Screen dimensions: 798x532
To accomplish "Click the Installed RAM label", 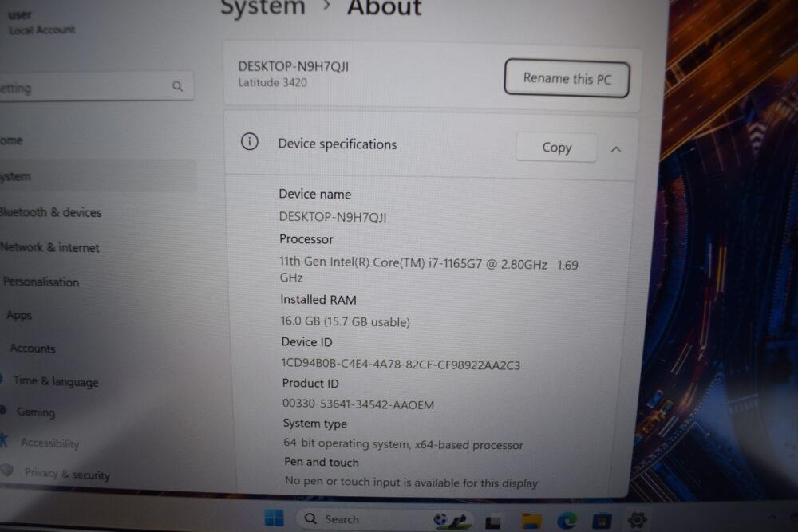I will (318, 300).
